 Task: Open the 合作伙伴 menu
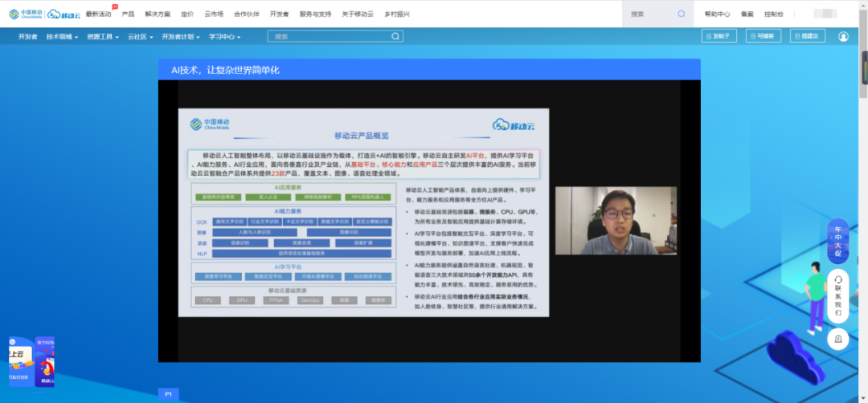247,14
